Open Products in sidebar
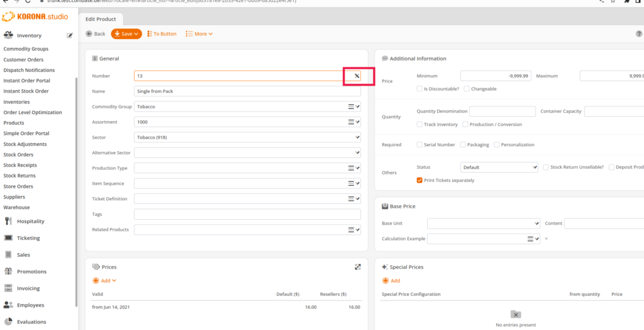Viewport: 644px width, 330px height. coord(14,123)
